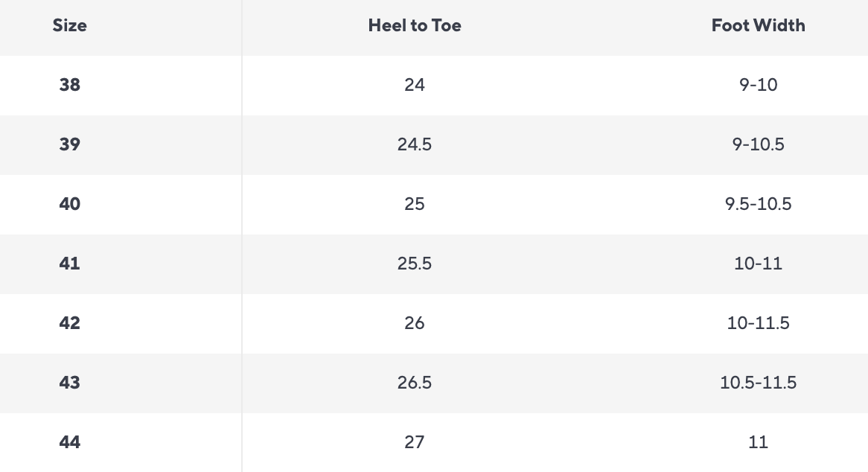Click heel to toe value 24
This screenshot has width=868, height=472.
tap(415, 85)
